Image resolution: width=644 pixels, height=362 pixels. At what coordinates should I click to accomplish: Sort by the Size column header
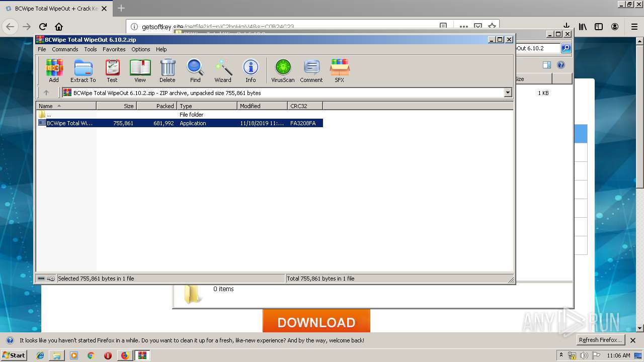116,106
